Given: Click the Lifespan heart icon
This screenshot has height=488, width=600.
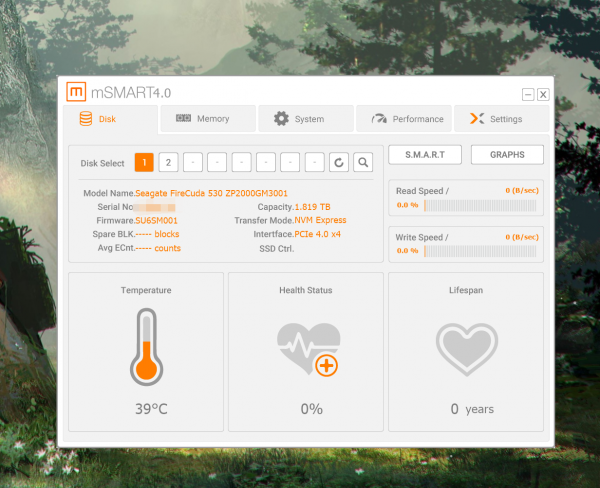Looking at the screenshot, I should coord(466,348).
